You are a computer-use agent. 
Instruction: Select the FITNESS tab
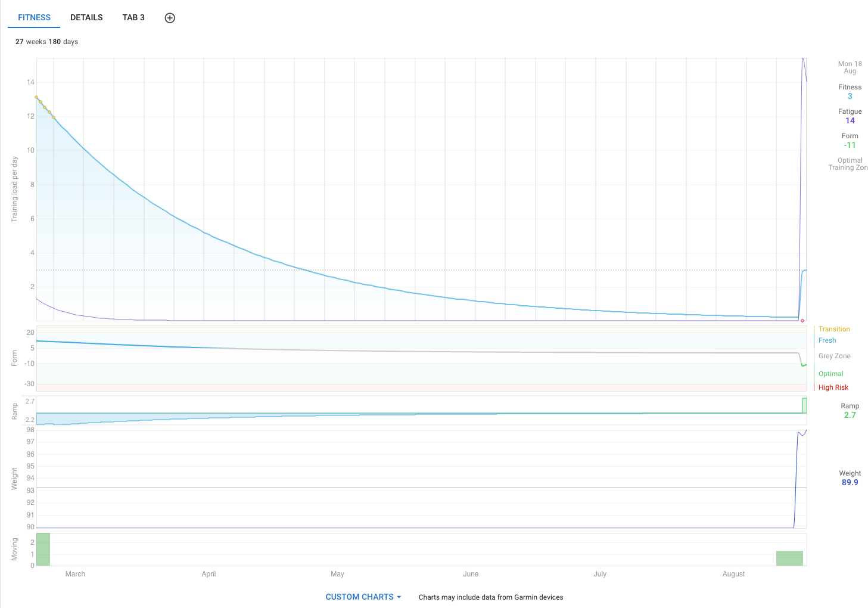(34, 17)
